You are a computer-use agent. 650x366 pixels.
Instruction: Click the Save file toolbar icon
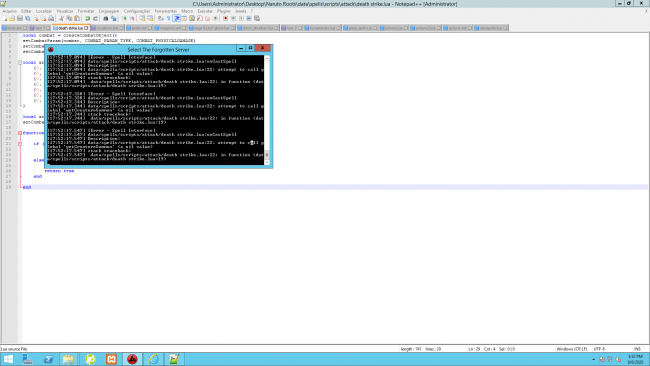pyautogui.click(x=20, y=19)
